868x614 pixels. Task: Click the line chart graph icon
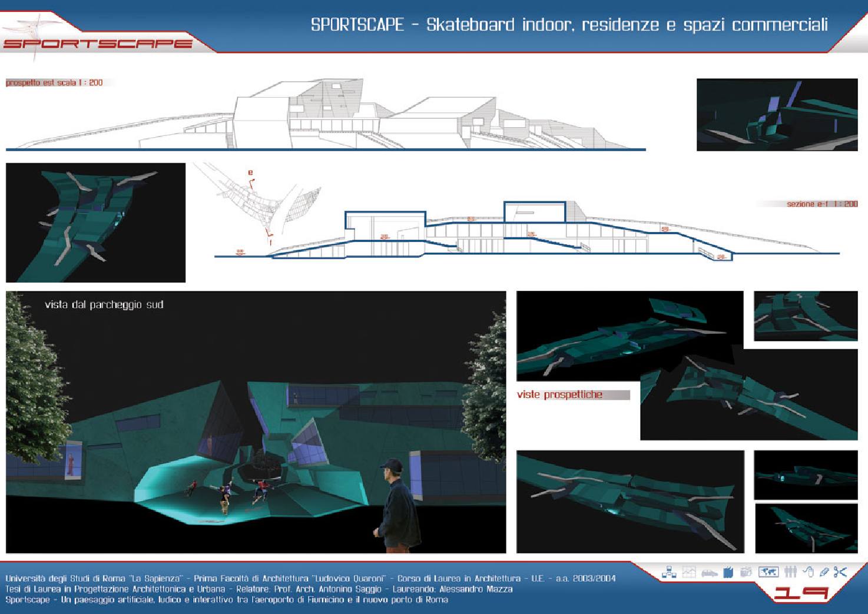[688, 572]
